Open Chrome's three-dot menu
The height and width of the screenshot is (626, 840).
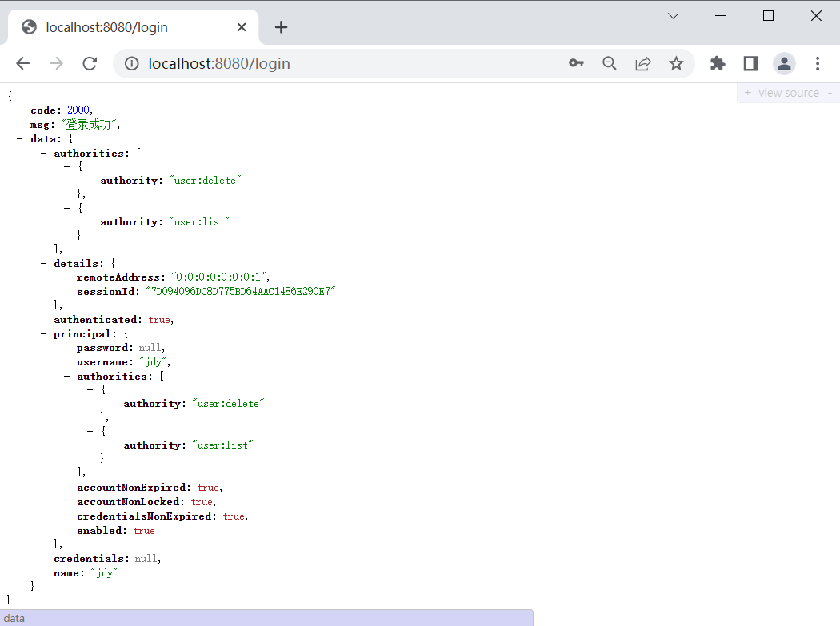pos(818,62)
